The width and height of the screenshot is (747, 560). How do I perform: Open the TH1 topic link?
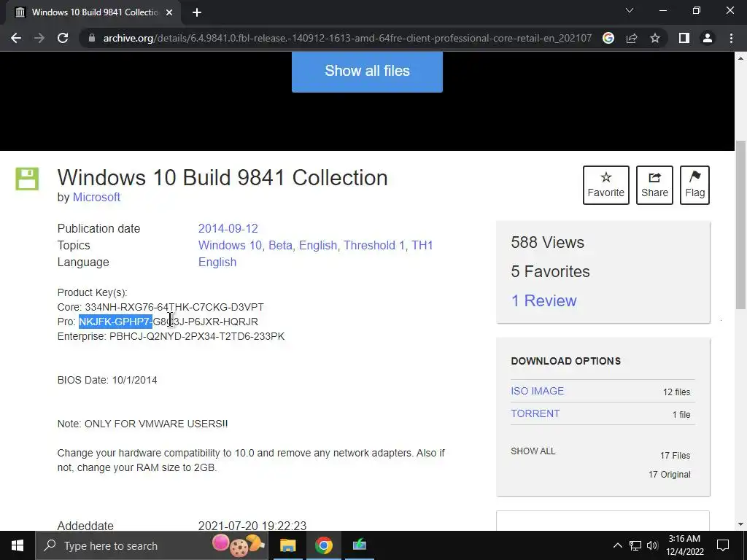(422, 245)
